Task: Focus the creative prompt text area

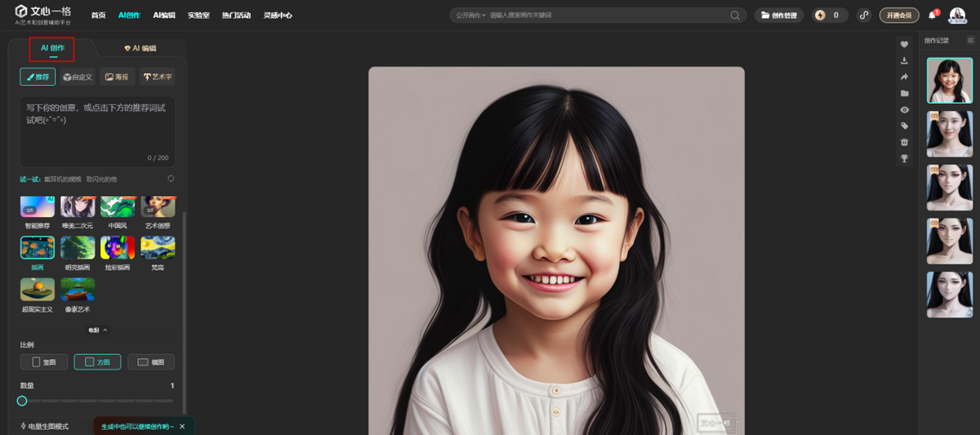Action: click(97, 131)
